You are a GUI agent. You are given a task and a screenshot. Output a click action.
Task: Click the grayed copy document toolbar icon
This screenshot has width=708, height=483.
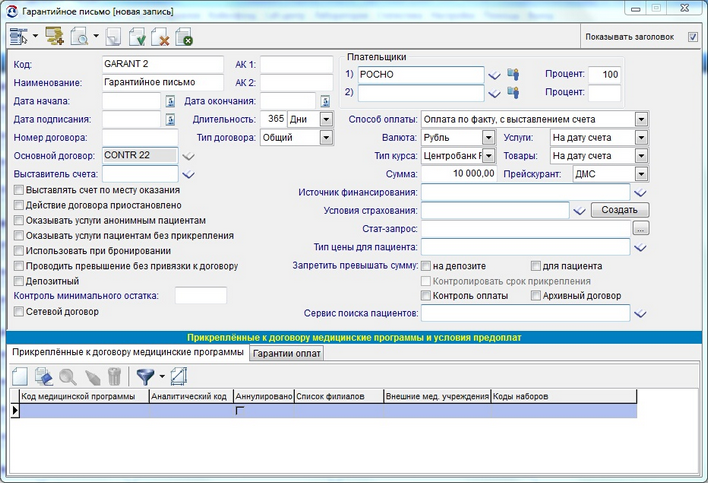tap(113, 36)
